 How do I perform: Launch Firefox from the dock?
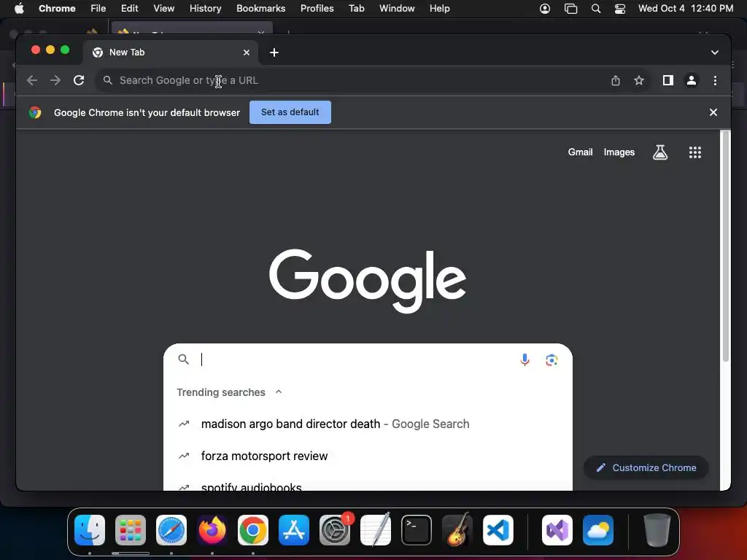[x=212, y=530]
